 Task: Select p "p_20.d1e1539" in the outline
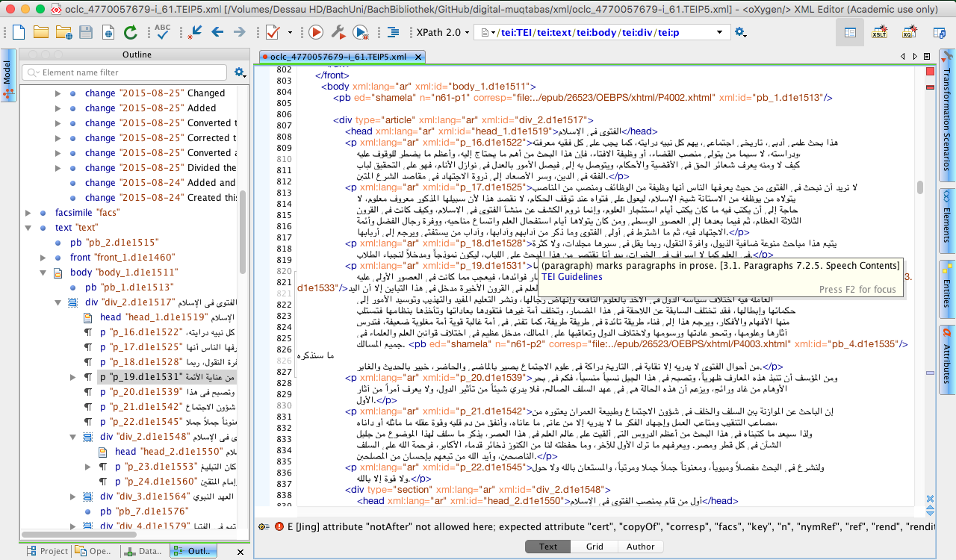coord(141,392)
